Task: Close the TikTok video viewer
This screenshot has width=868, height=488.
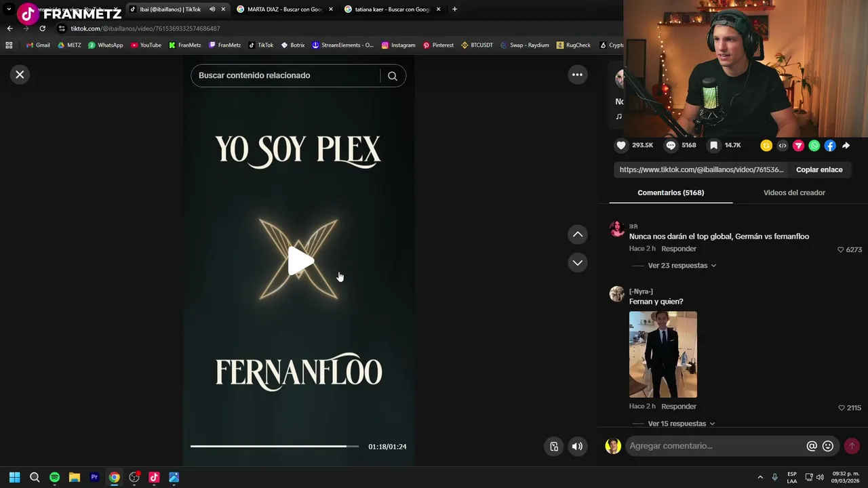Action: coord(20,75)
